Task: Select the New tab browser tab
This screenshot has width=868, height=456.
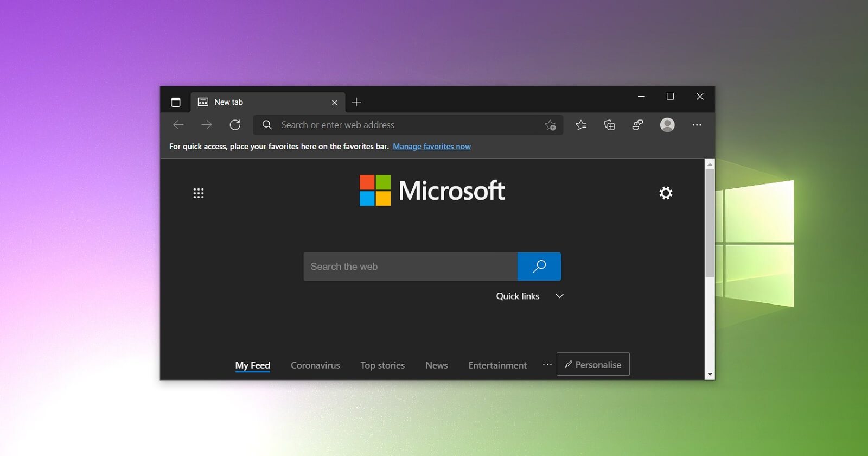Action: point(267,102)
